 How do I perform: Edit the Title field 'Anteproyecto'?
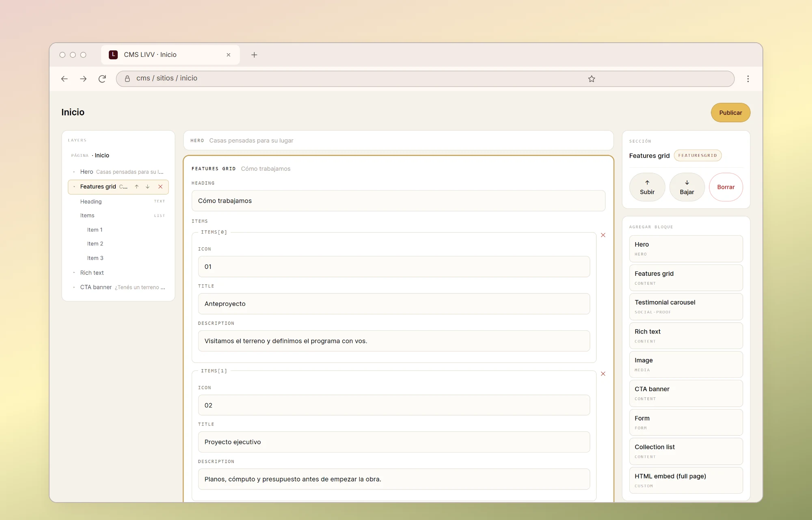[x=394, y=304]
